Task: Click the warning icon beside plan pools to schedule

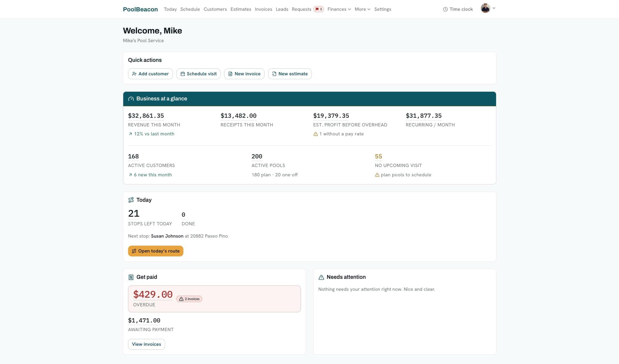Action: point(377,175)
